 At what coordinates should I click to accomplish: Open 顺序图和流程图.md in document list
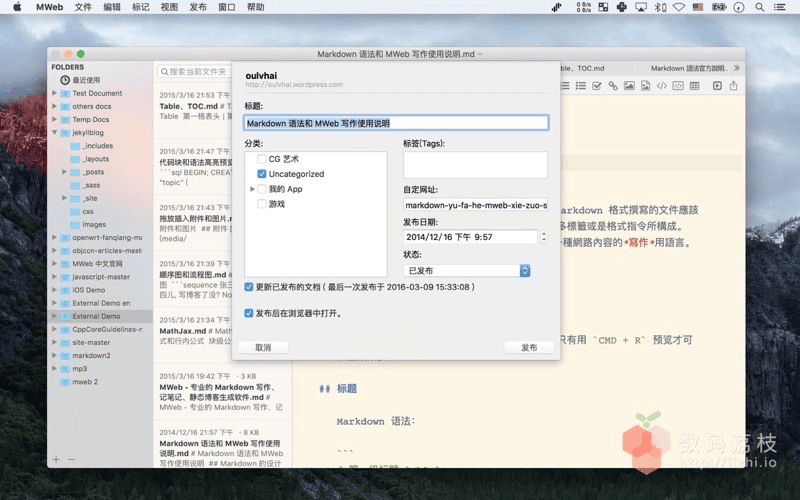[x=195, y=280]
